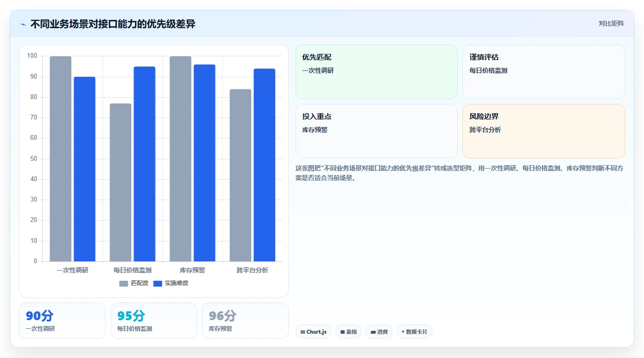Click 跨平台分析 text in 风险边界 card
Viewport: 644px width, 358px height.
click(485, 130)
